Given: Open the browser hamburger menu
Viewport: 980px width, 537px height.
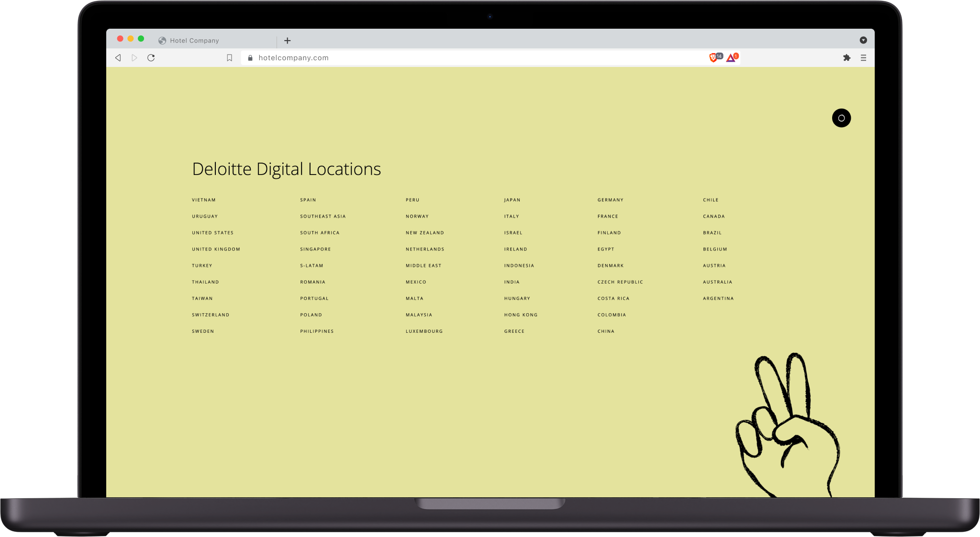Looking at the screenshot, I should pyautogui.click(x=864, y=58).
